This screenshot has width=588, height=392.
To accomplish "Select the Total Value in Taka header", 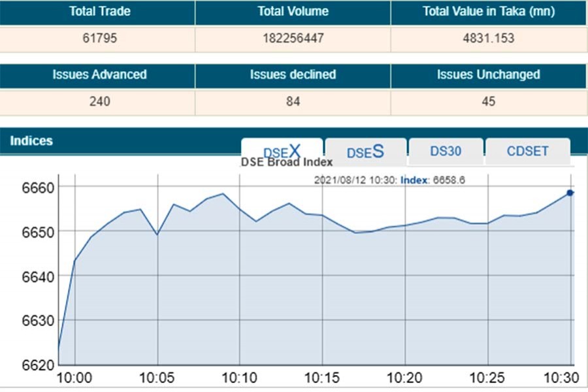I will coord(488,12).
